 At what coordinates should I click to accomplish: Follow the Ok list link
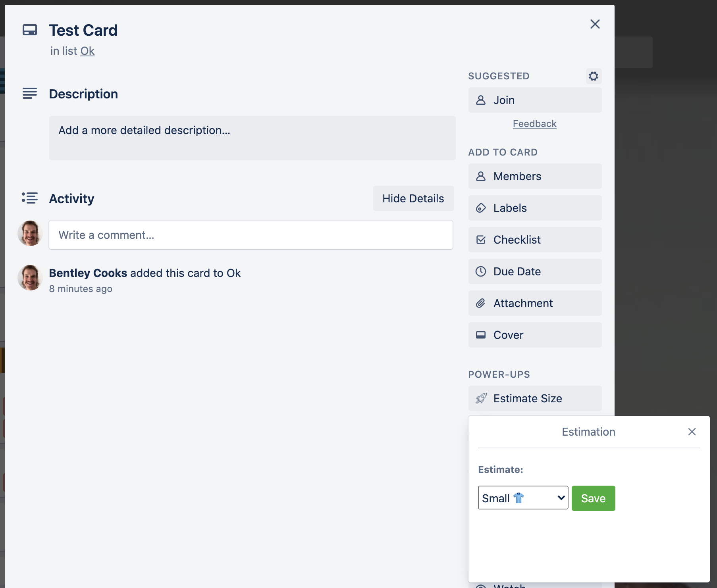coord(87,51)
